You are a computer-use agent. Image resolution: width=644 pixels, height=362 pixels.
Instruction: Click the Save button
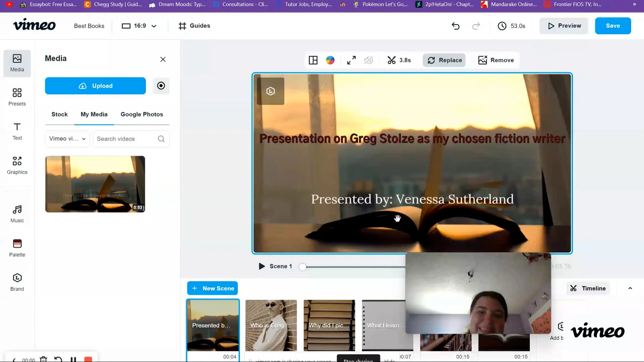pos(613,26)
